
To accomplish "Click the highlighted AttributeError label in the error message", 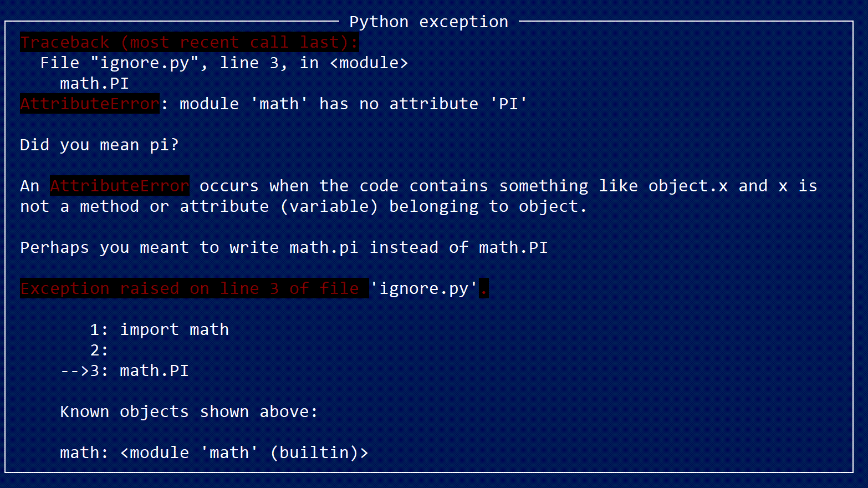I will [90, 104].
